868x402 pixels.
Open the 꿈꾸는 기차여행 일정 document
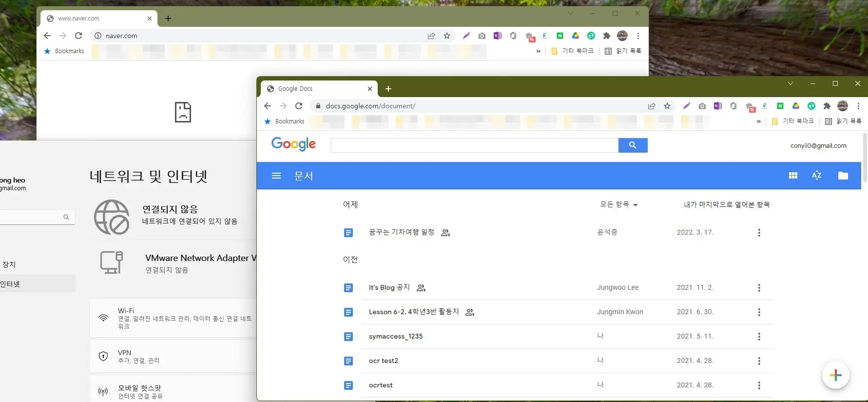402,232
